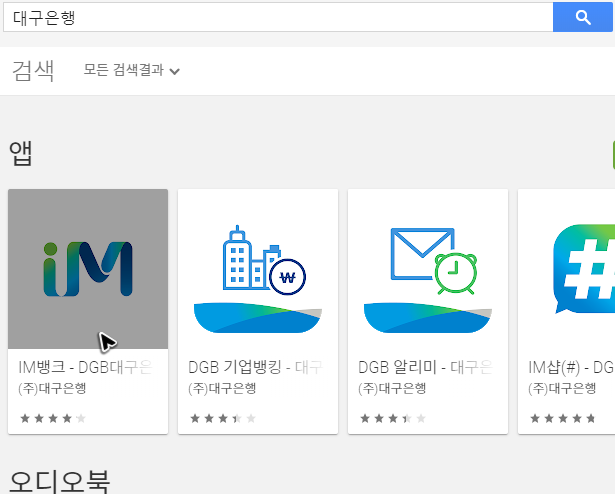615x494 pixels.
Task: Open the DGB 기업뱅킹 app icon
Action: pos(258,269)
